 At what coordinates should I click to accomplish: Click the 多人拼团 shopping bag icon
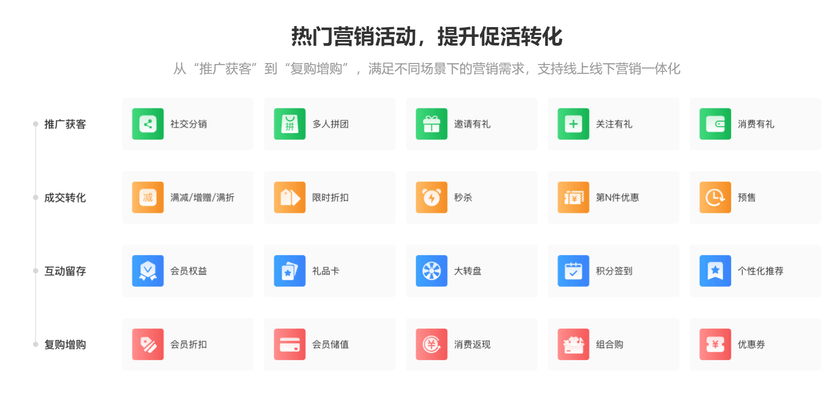click(289, 124)
